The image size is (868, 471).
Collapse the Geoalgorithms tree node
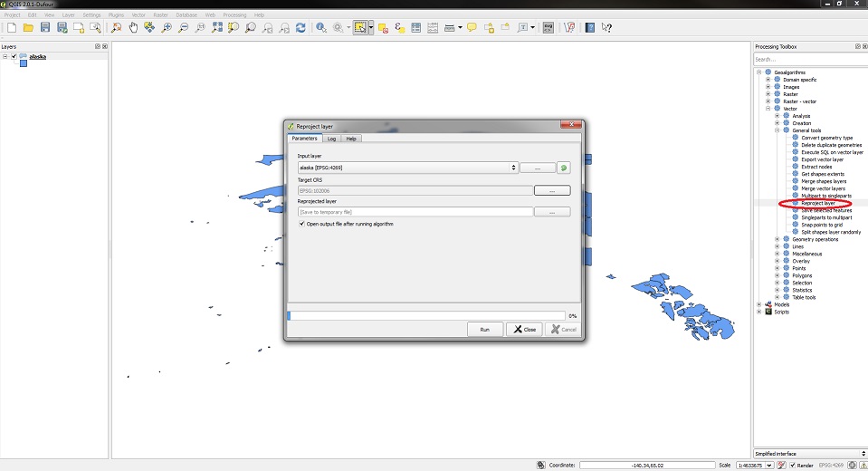point(759,72)
